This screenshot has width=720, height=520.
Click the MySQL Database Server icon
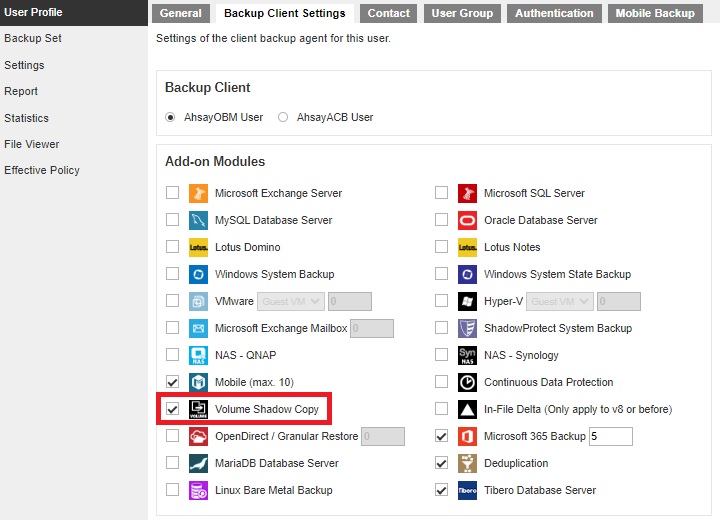pyautogui.click(x=198, y=220)
